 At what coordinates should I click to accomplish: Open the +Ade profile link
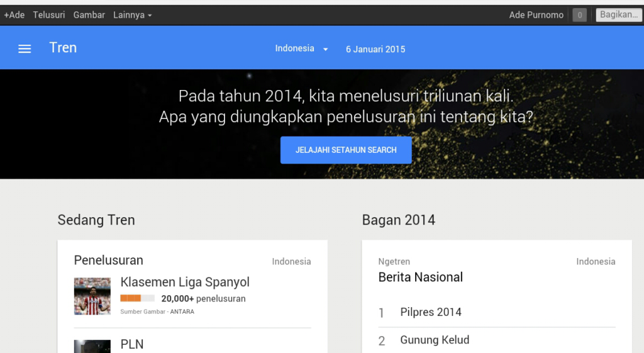click(x=14, y=15)
